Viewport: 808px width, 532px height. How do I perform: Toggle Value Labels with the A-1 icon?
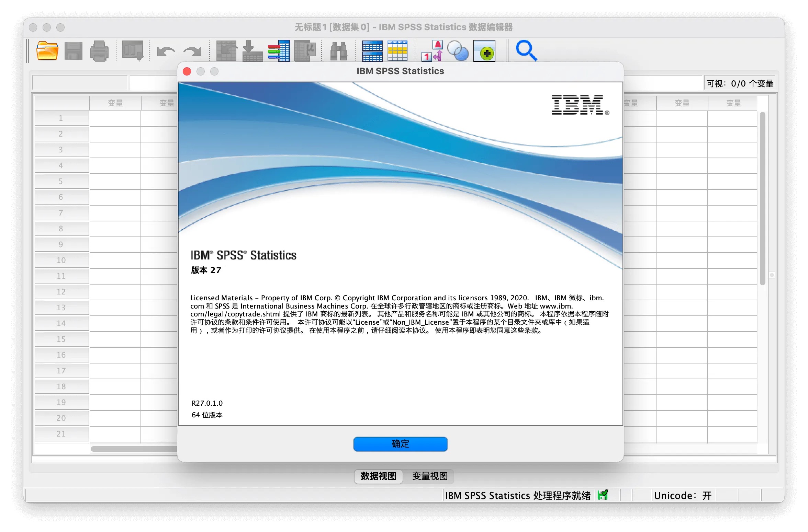click(432, 51)
